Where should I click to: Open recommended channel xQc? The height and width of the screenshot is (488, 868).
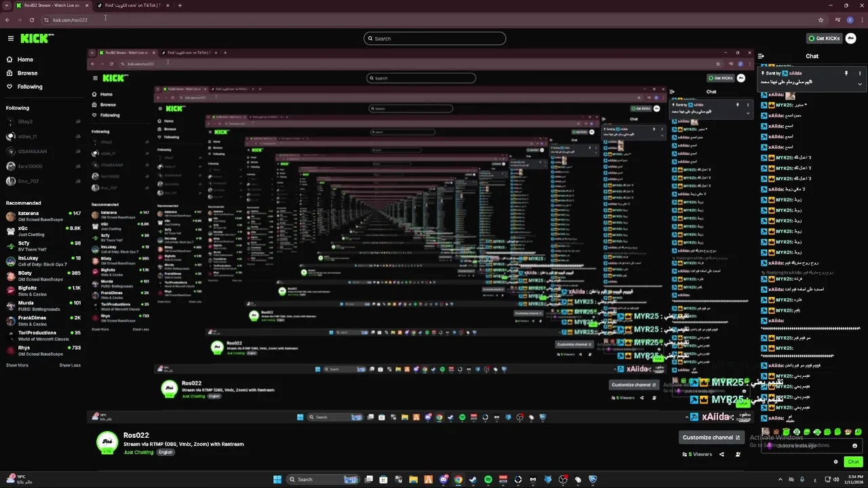pyautogui.click(x=43, y=231)
